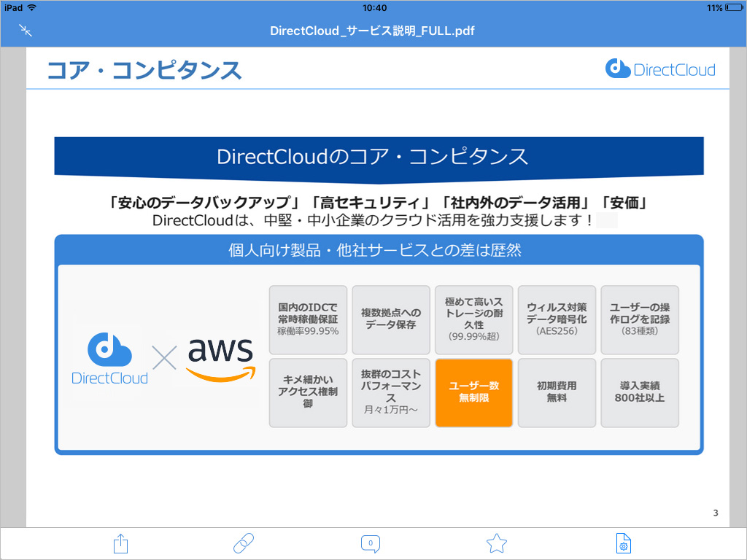Image resolution: width=747 pixels, height=560 pixels.
Task: Tap the キメ細かいアクセス権制御 tile
Action: pyautogui.click(x=309, y=392)
